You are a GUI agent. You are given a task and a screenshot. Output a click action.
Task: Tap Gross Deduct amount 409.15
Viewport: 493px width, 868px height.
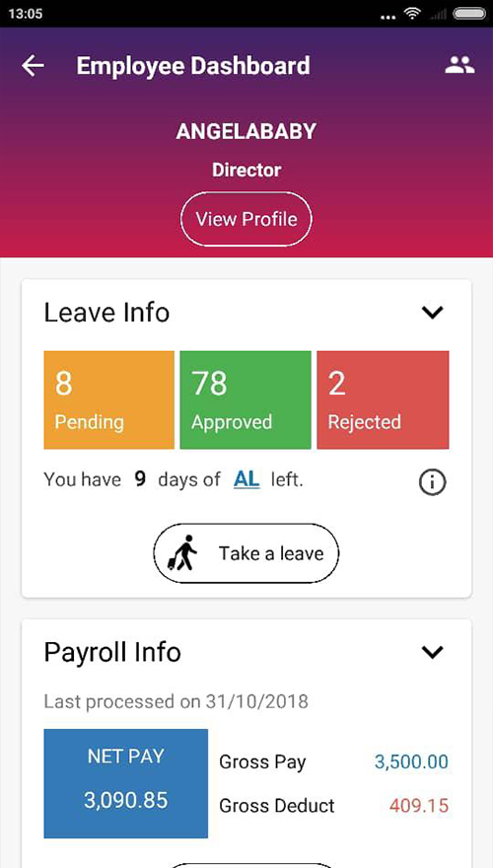[x=419, y=805]
